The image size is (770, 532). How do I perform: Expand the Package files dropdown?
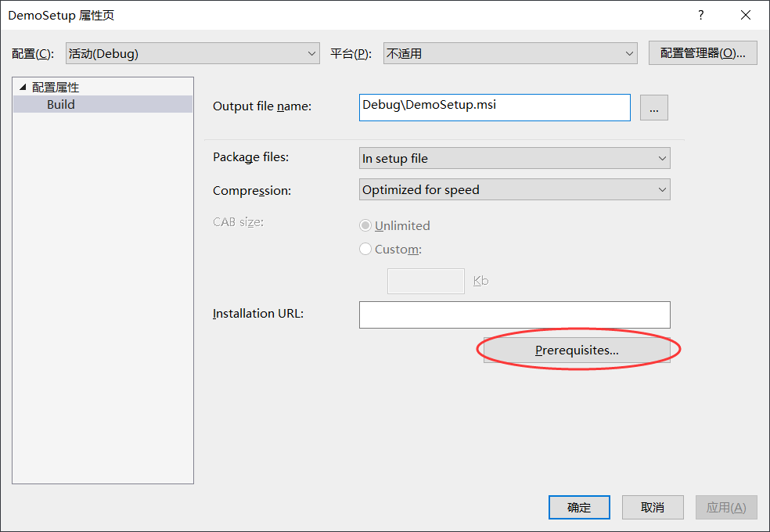(x=514, y=158)
